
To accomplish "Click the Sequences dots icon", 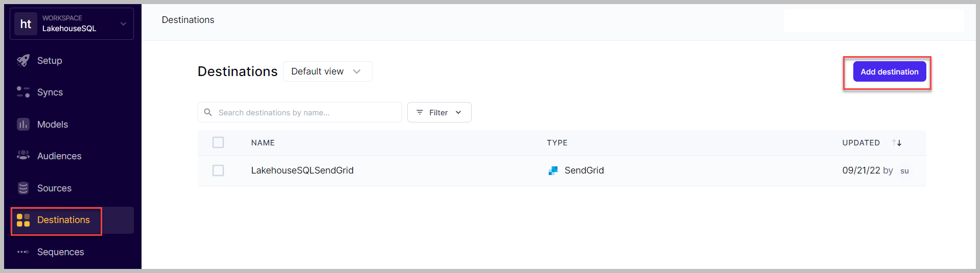I will pos(23,252).
